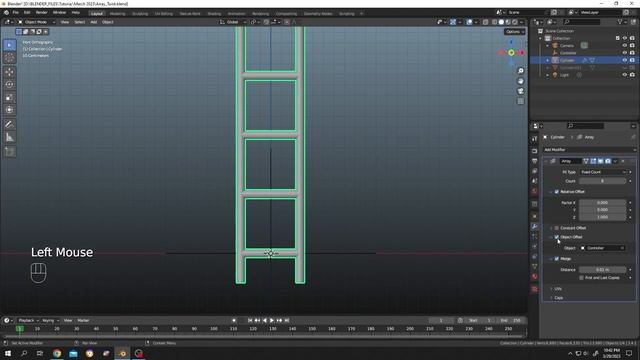Select the Rotate tool

tap(9, 84)
